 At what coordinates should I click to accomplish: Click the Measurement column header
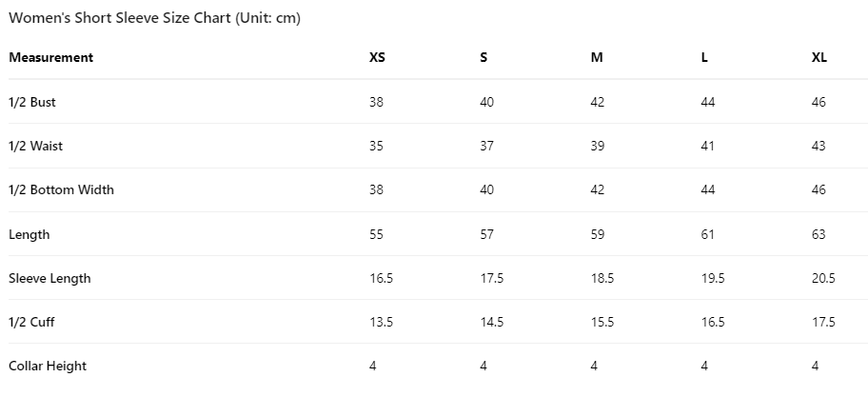tap(51, 57)
